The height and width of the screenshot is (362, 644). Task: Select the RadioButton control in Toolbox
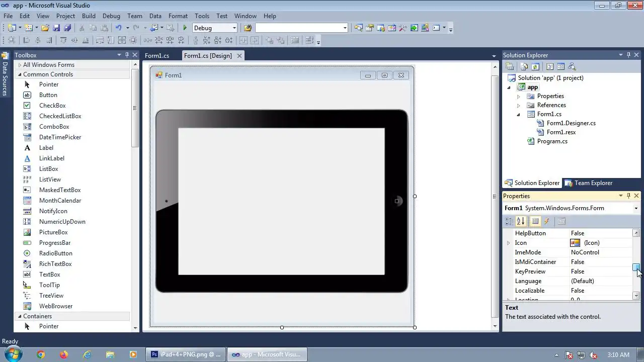tap(55, 253)
